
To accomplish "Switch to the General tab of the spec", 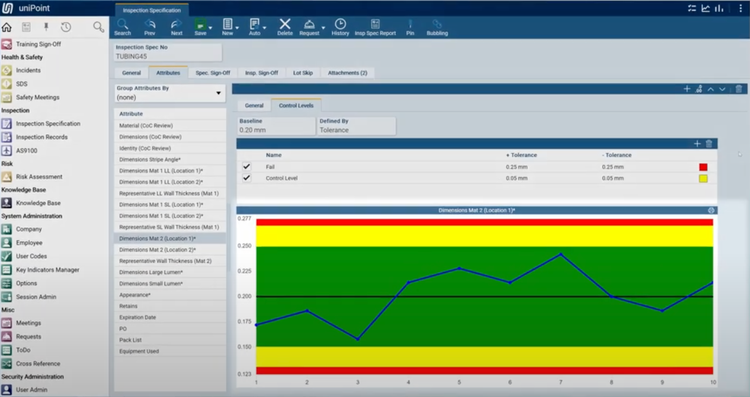I will 132,73.
